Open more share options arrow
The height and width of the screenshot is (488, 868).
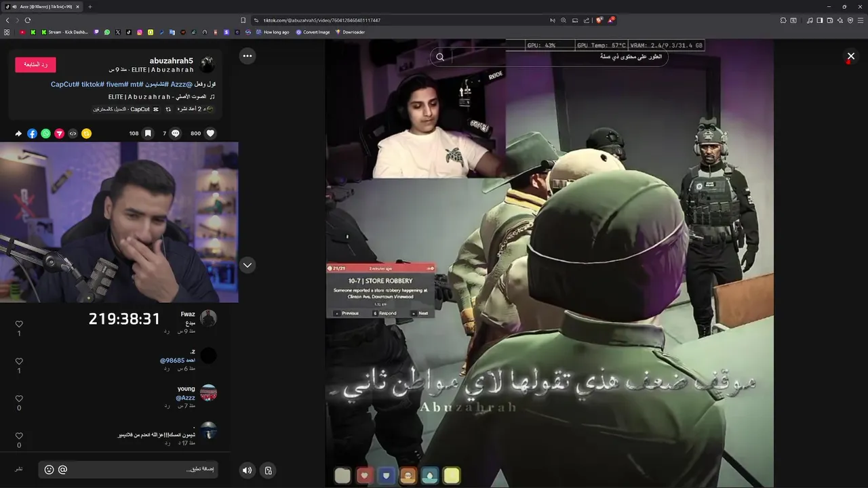(18, 134)
